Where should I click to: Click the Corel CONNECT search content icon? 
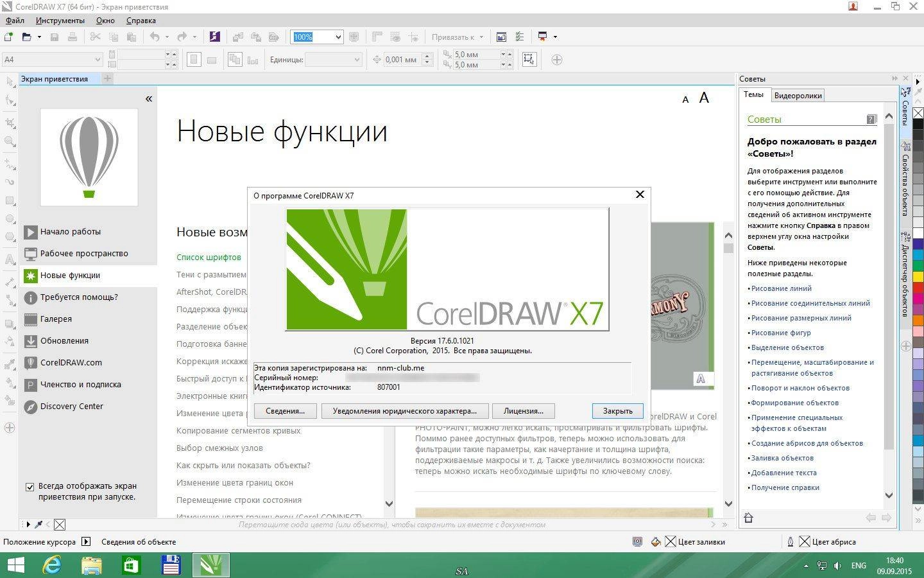click(x=214, y=37)
